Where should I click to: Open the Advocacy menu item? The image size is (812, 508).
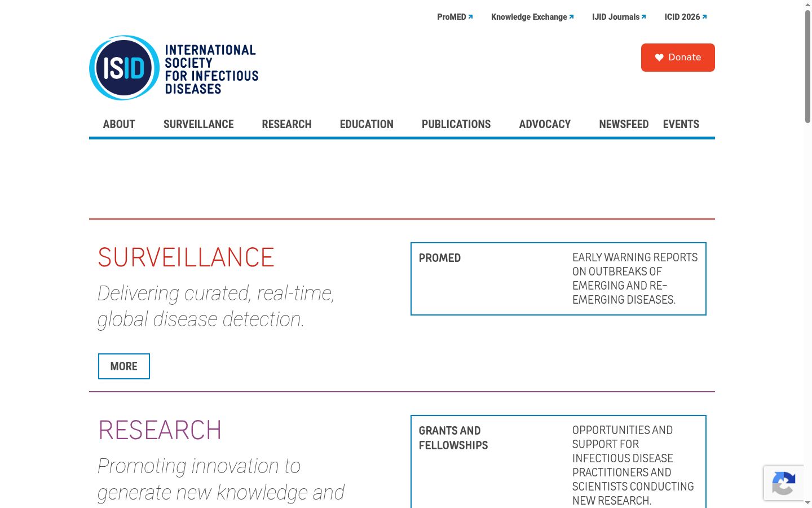(545, 124)
